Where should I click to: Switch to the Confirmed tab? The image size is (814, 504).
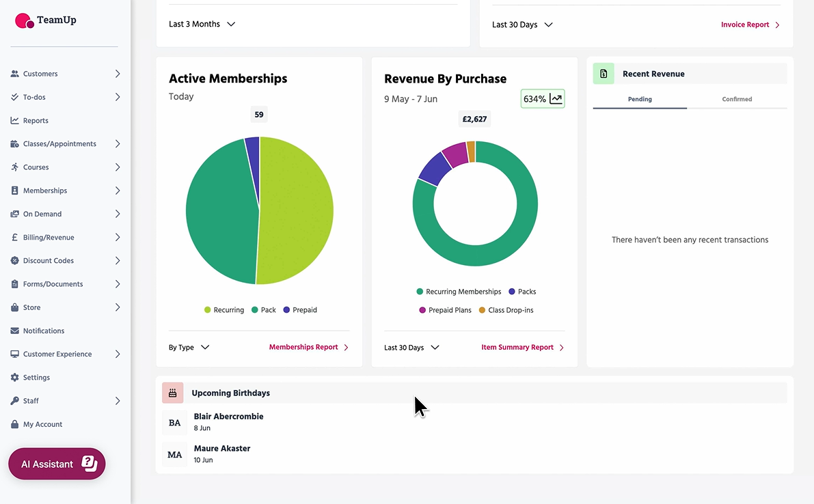[737, 99]
